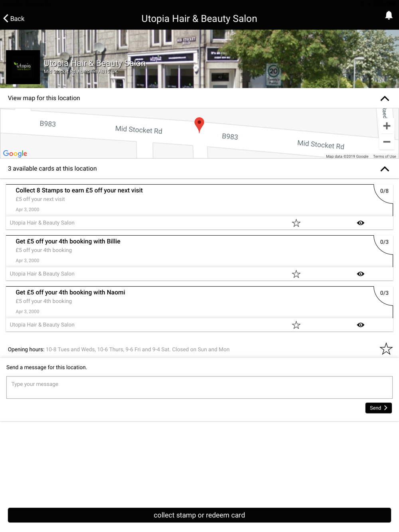
Task: Zoom in on the map
Action: [387, 126]
